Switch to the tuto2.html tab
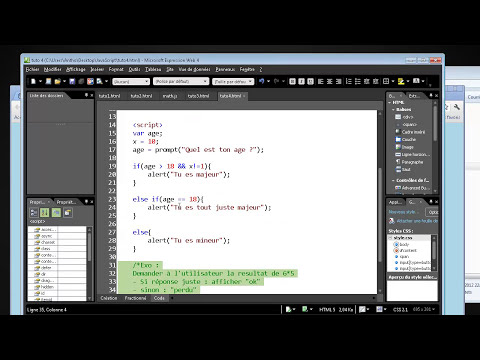The height and width of the screenshot is (360, 480). pyautogui.click(x=141, y=96)
